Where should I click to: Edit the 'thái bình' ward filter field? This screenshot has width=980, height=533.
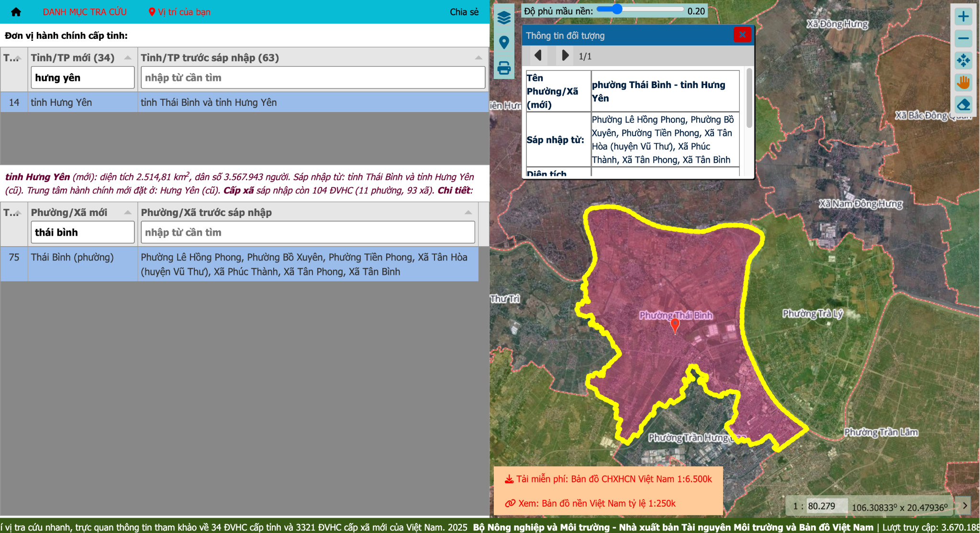coord(83,232)
